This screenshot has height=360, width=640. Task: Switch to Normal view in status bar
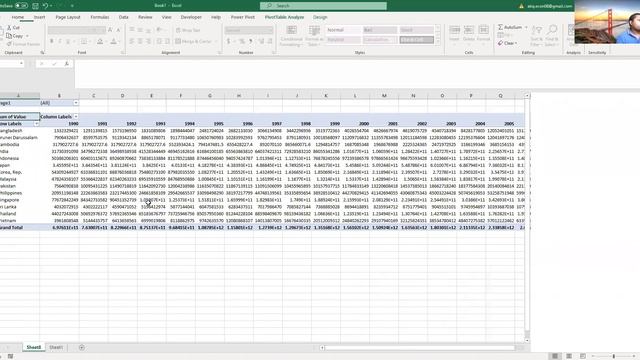click(x=555, y=356)
